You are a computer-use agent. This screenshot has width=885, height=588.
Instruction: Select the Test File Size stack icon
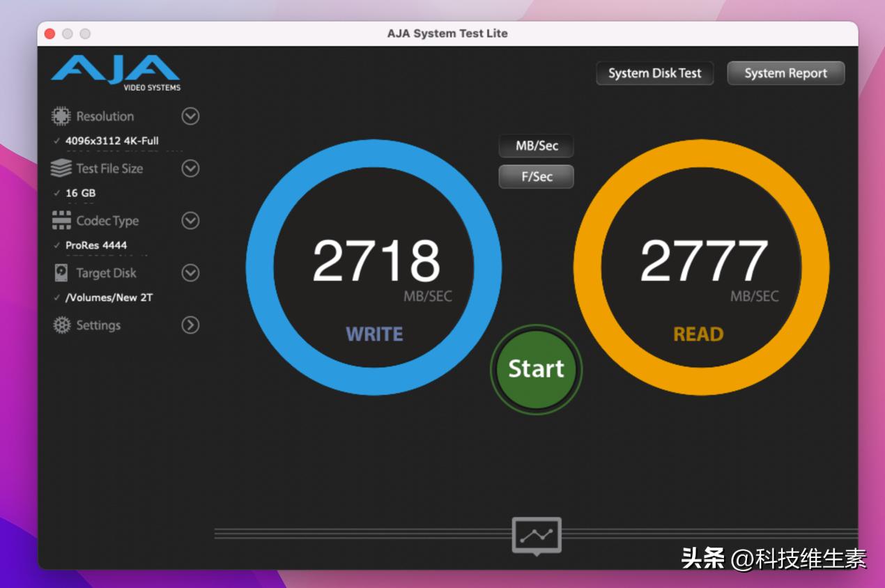61,168
